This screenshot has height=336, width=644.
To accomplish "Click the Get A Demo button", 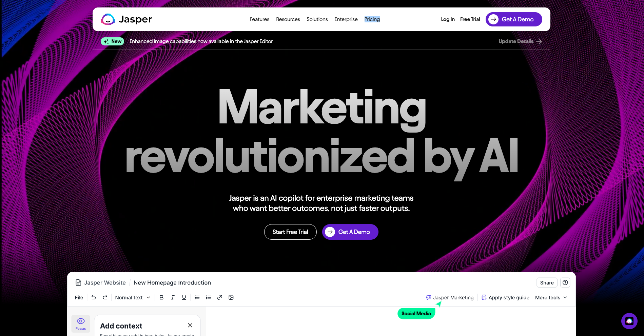I will pos(350,232).
